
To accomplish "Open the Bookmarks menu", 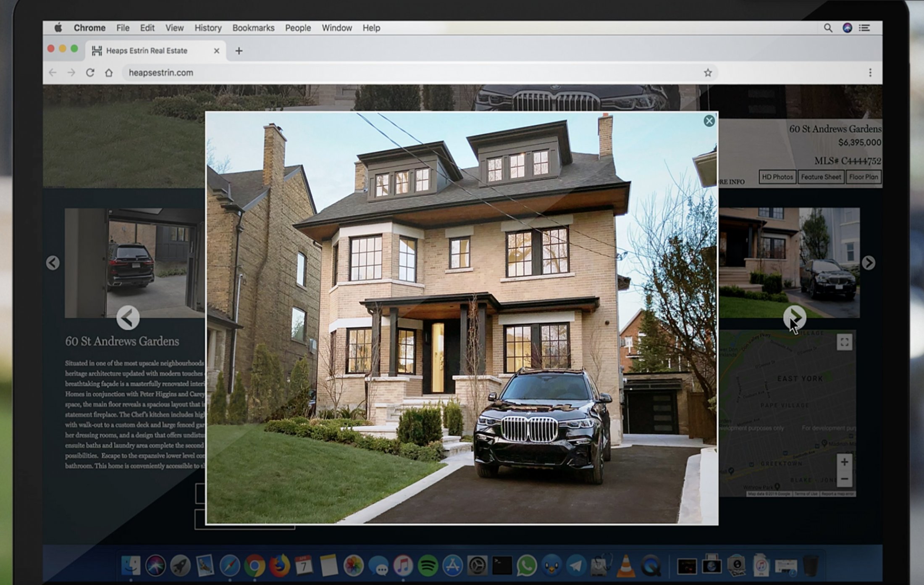I will tap(253, 28).
